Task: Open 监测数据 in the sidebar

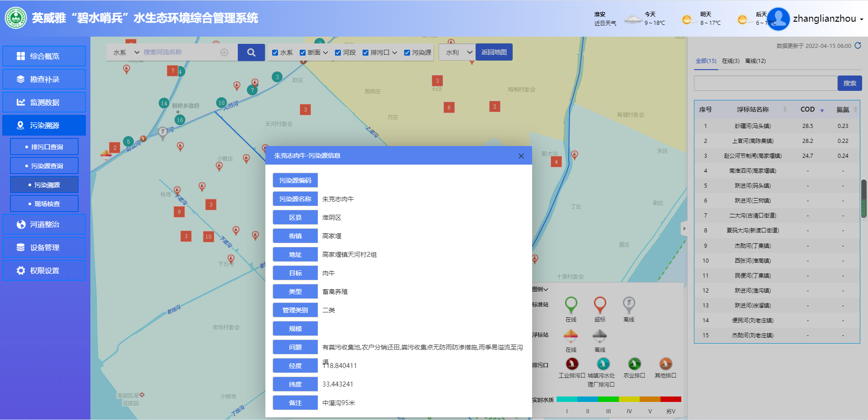Action: [44, 103]
